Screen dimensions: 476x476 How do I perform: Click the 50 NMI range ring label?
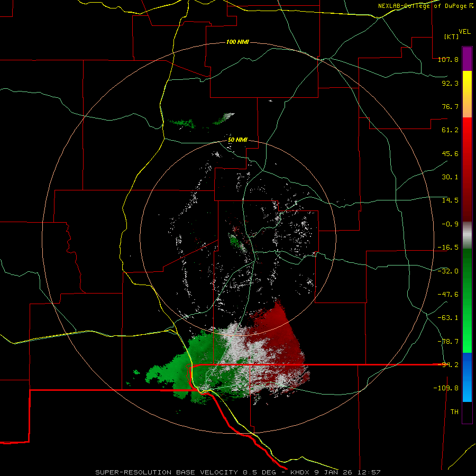pos(237,140)
